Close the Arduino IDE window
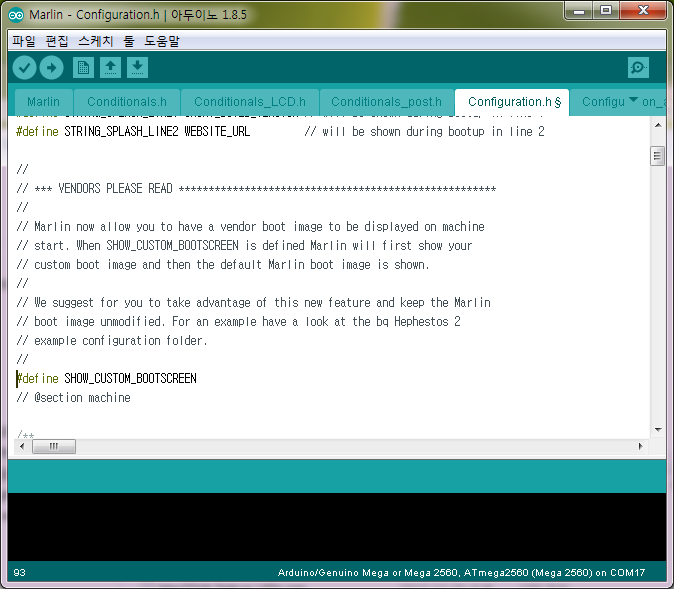The width and height of the screenshot is (674, 589). [643, 10]
